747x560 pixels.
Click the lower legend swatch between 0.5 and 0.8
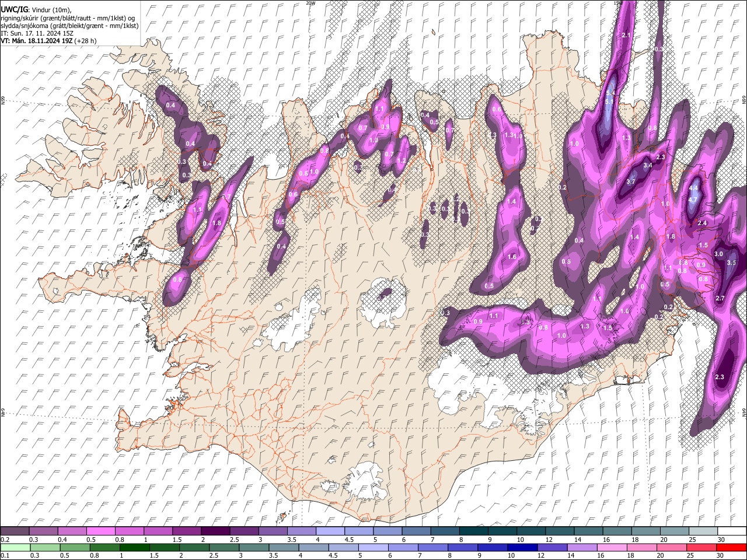75,547
